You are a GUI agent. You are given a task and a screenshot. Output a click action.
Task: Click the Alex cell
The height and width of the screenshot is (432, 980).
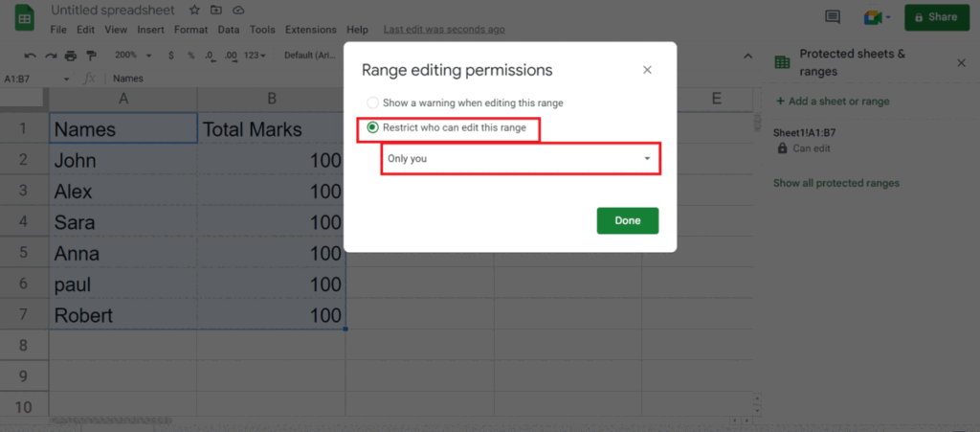[x=123, y=191]
